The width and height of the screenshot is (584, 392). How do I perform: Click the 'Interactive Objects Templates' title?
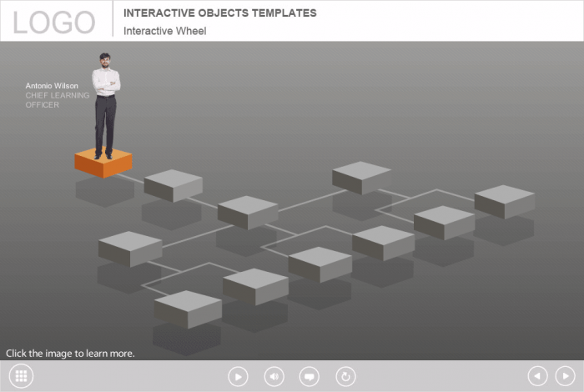point(219,13)
